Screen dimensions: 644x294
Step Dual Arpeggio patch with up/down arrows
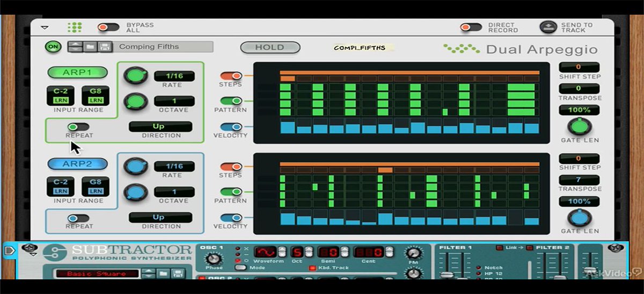(x=76, y=47)
